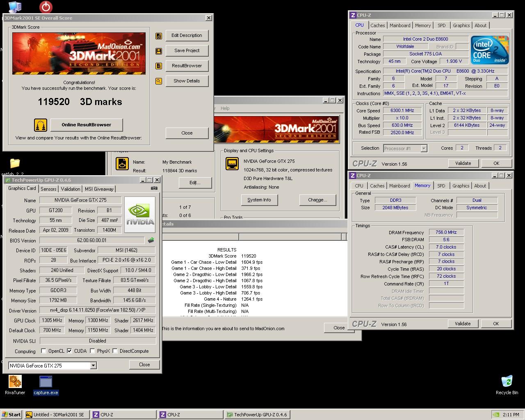Enable the DirectCompute checkbox in GPU-Z
This screenshot has width=525, height=420.
tap(115, 351)
